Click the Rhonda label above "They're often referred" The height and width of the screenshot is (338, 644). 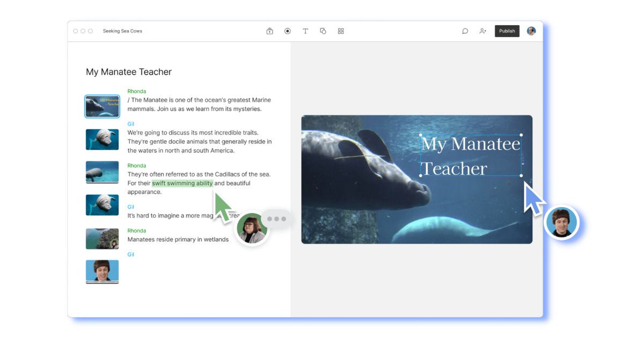click(x=136, y=166)
